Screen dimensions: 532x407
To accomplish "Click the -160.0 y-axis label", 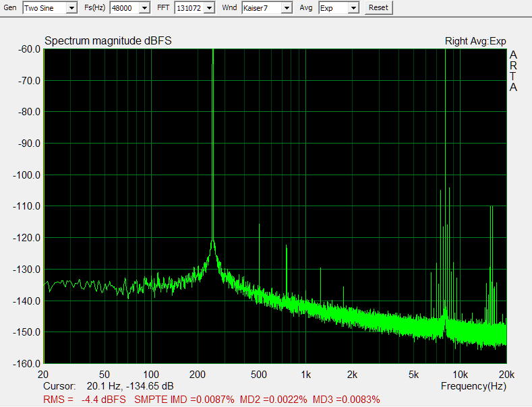I will (x=26, y=364).
